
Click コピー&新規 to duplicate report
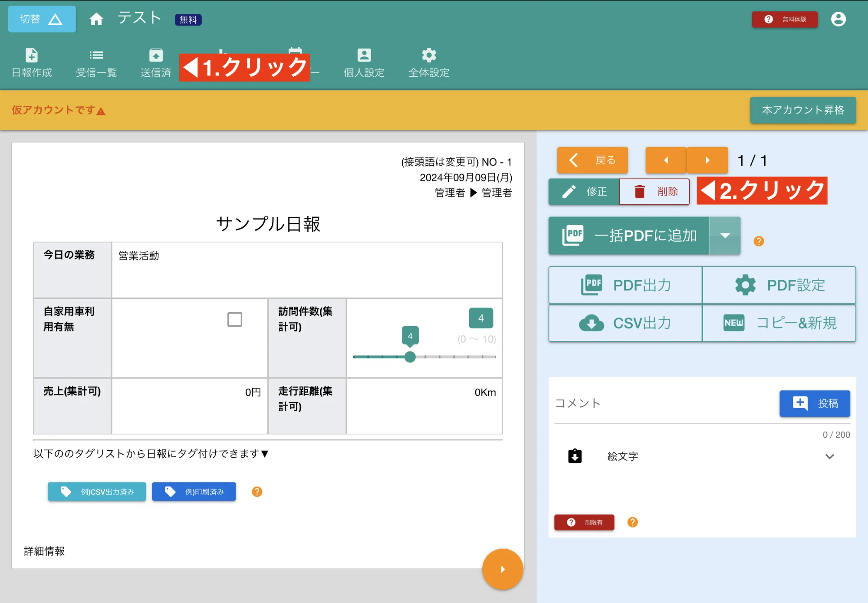tap(779, 323)
